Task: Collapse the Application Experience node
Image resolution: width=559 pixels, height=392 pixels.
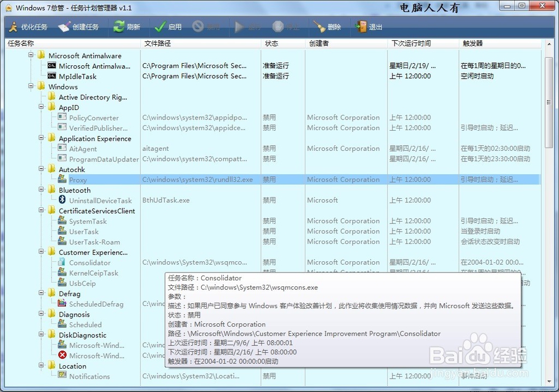Action: [x=41, y=137]
